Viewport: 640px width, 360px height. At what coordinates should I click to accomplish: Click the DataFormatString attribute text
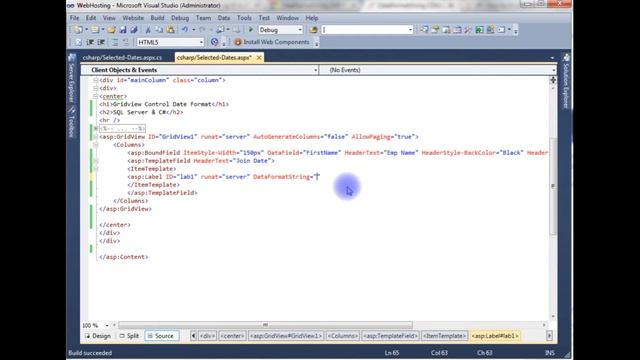282,177
